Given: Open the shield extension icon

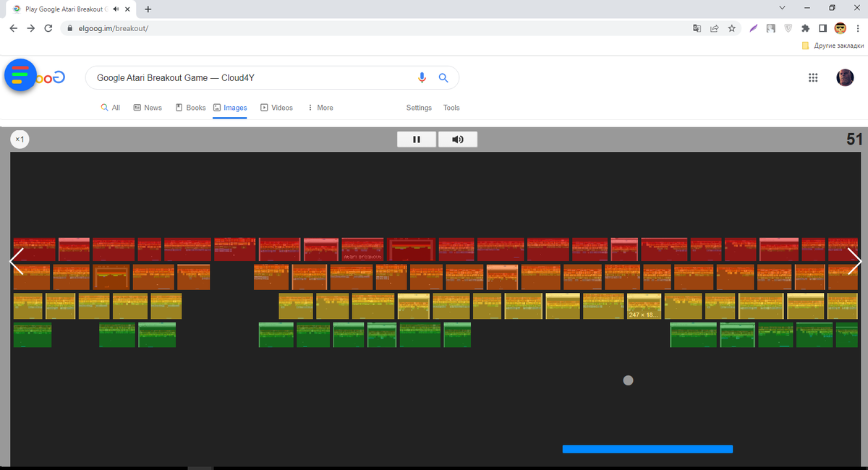Looking at the screenshot, I should tap(788, 28).
